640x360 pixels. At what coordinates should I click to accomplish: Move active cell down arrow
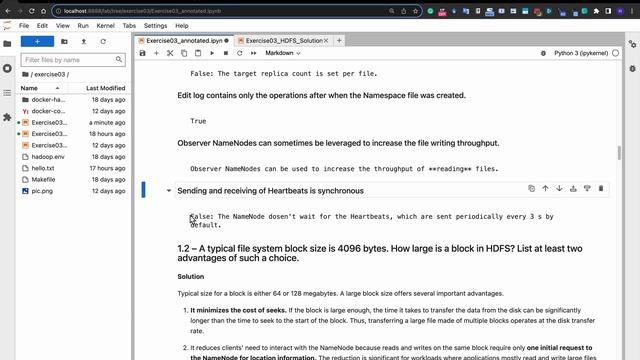coord(559,189)
